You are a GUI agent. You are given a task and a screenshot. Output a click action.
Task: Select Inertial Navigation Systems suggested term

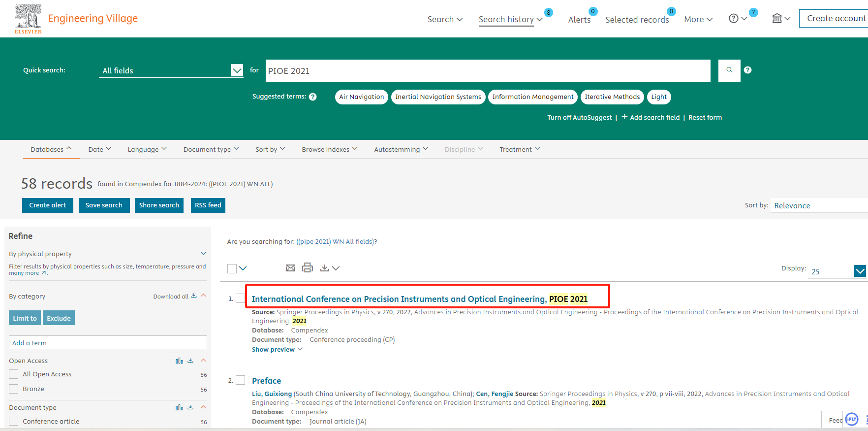[438, 97]
